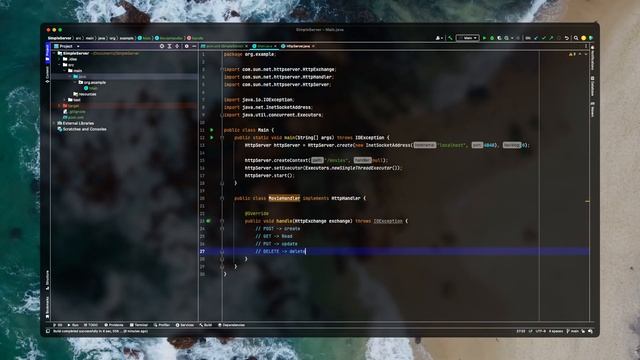Toggle the Commit tool window side button
This screenshot has width=640, height=360.
(x=47, y=75)
